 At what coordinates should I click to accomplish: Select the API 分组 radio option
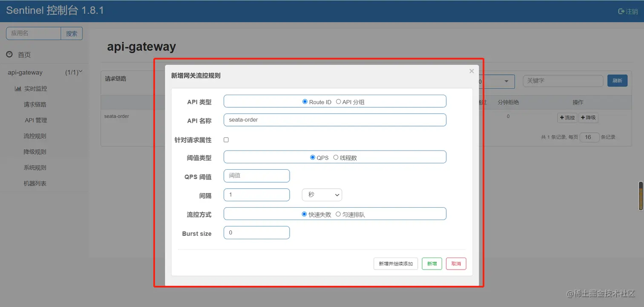[x=338, y=102]
